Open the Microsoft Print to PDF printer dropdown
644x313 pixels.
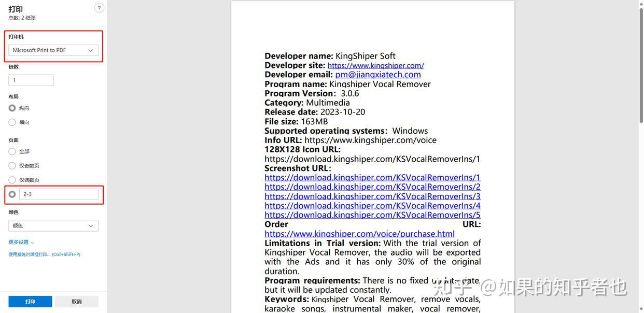tap(53, 50)
